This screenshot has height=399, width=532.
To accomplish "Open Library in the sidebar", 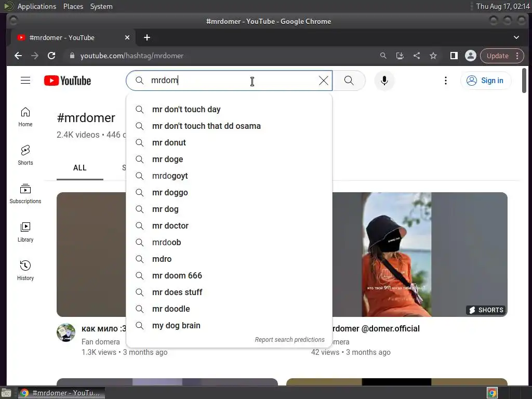I will [25, 232].
